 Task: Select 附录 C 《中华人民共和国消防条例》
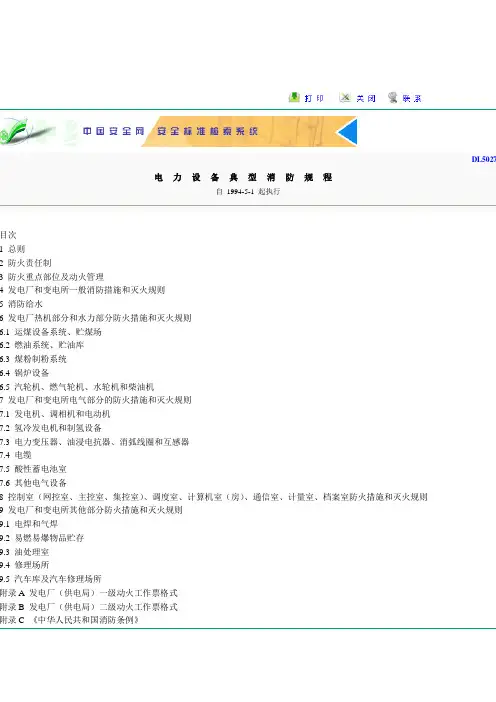tap(70, 620)
